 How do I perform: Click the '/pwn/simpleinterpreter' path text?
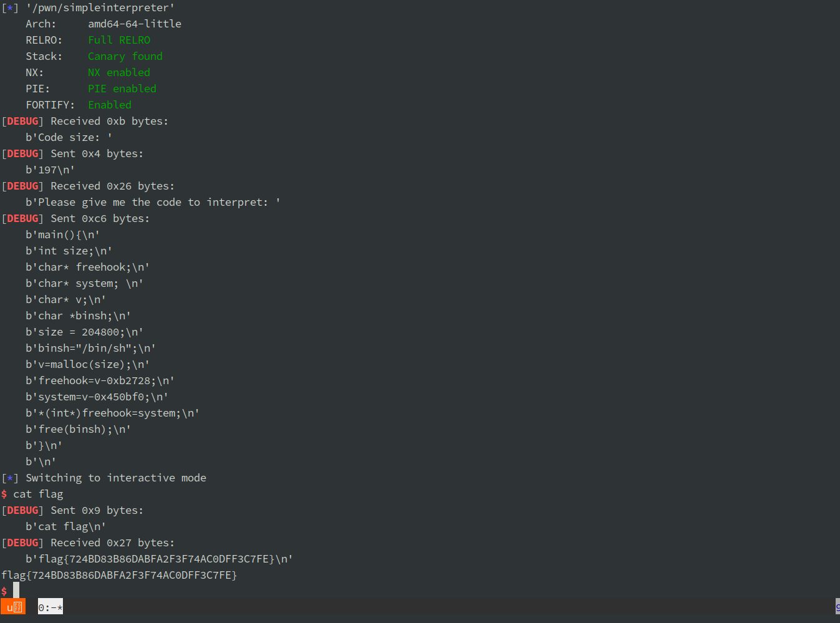(x=100, y=7)
